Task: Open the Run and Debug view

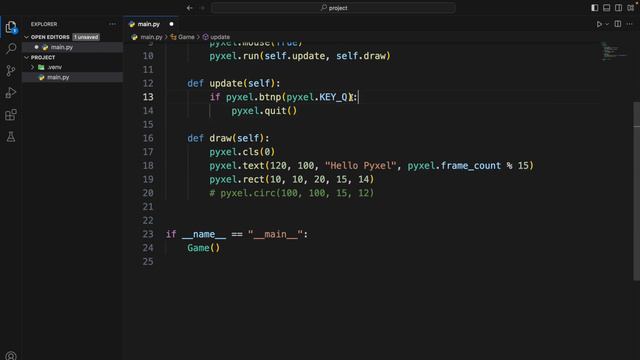Action: 11,93
